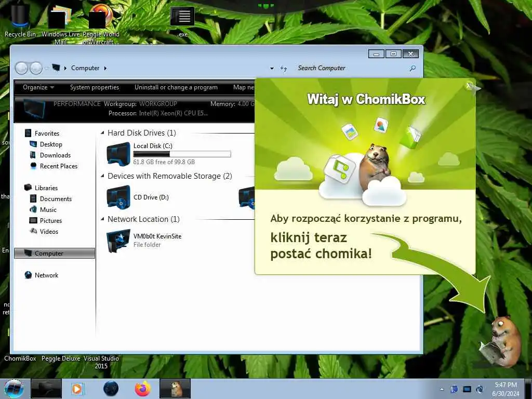532x399 pixels.
Task: Click the ChomikBox hamster taskbar button
Action: coord(175,389)
